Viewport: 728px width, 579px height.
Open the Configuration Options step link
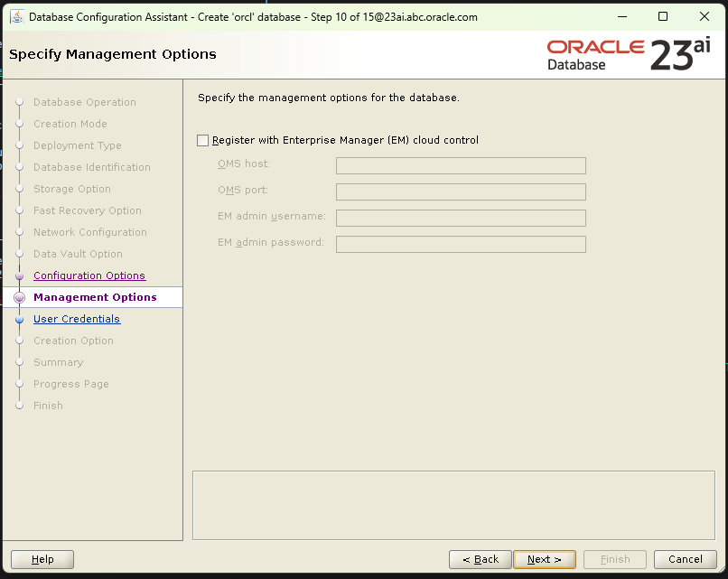[89, 275]
